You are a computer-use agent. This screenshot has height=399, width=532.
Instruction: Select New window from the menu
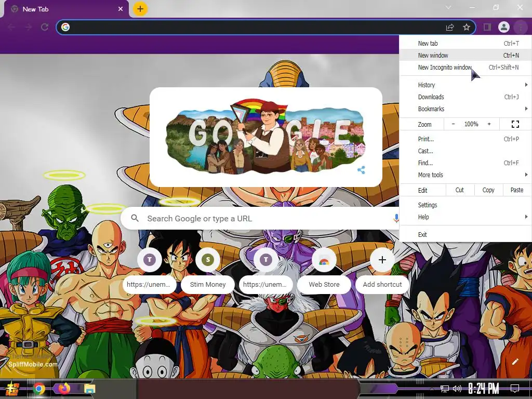click(x=465, y=55)
